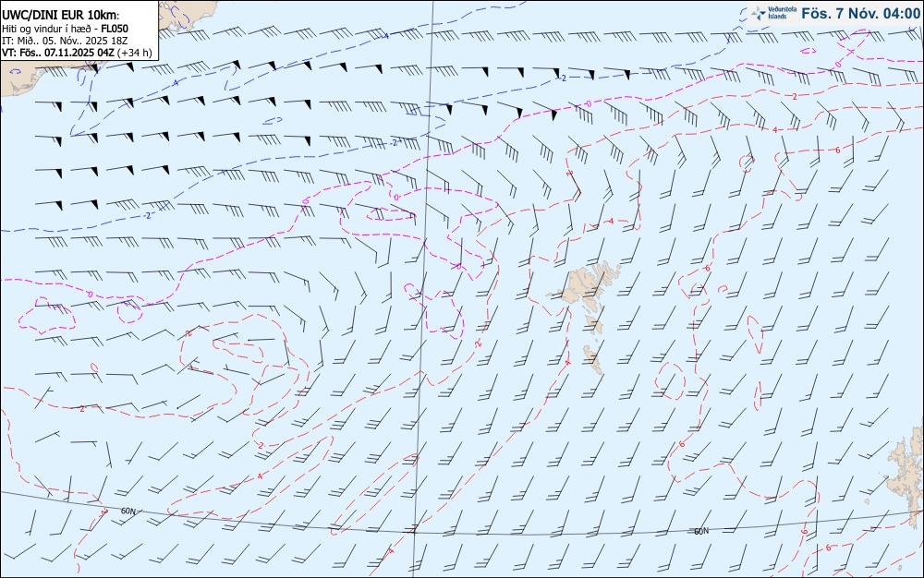Click the 60N label near the right edge

point(701,532)
